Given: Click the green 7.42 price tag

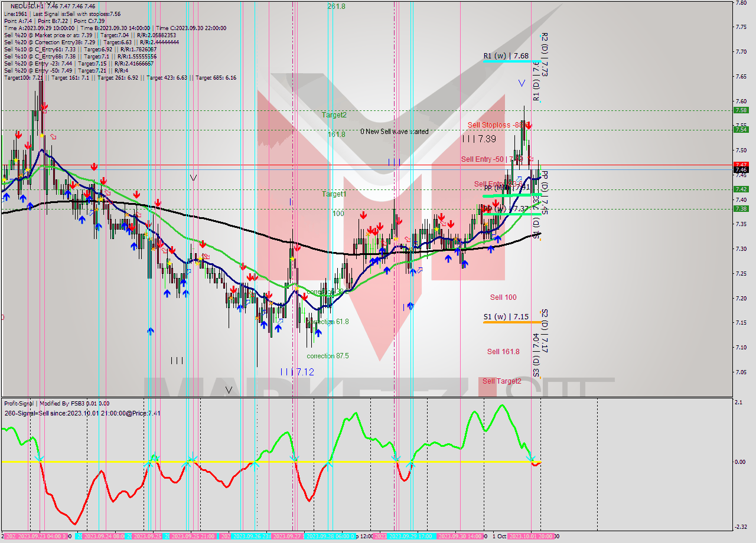Looking at the screenshot, I should [x=741, y=189].
